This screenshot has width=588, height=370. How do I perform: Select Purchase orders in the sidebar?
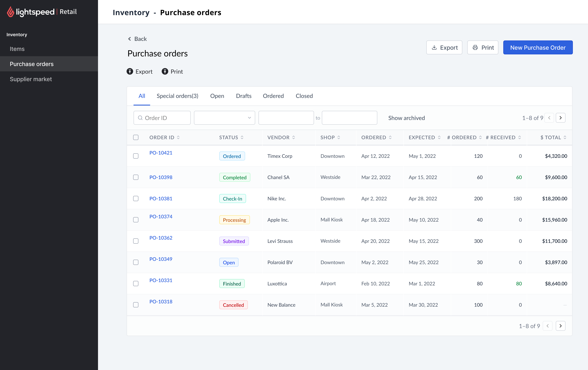point(49,64)
